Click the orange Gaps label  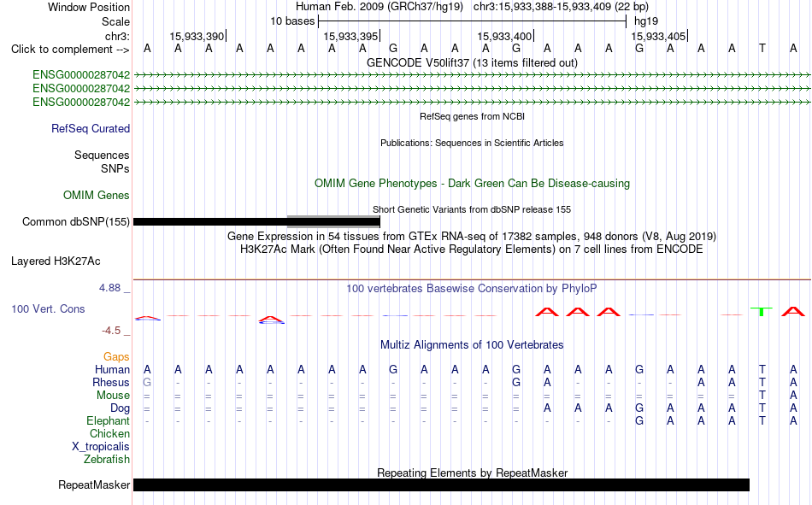[x=116, y=357]
